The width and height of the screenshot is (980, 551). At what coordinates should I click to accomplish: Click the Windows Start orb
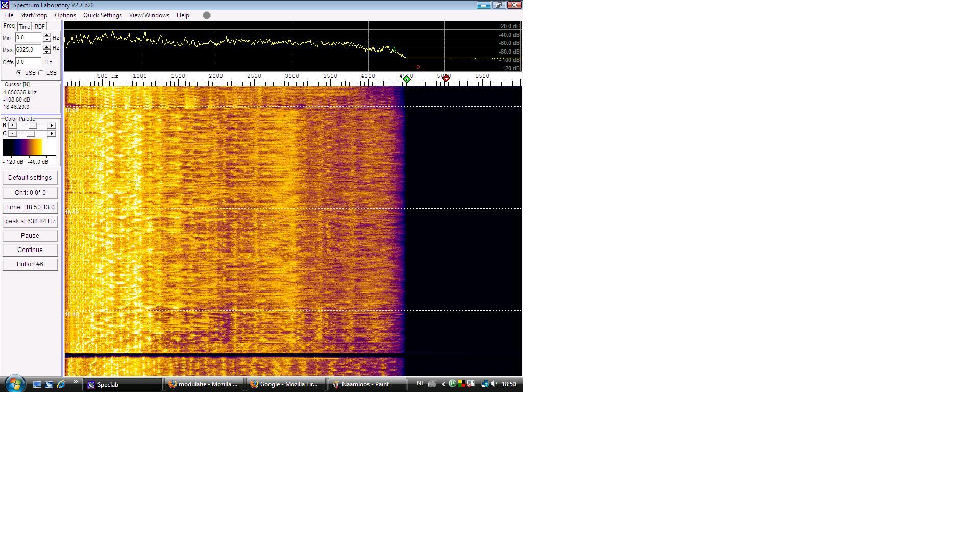click(15, 384)
